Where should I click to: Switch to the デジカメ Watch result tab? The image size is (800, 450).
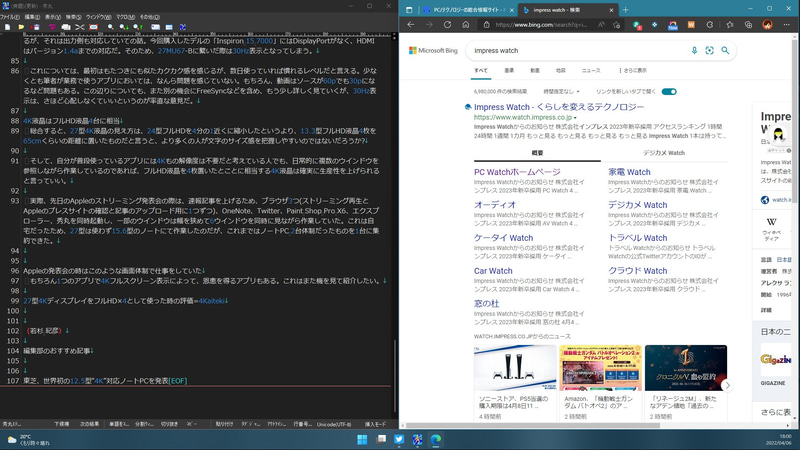pos(663,153)
